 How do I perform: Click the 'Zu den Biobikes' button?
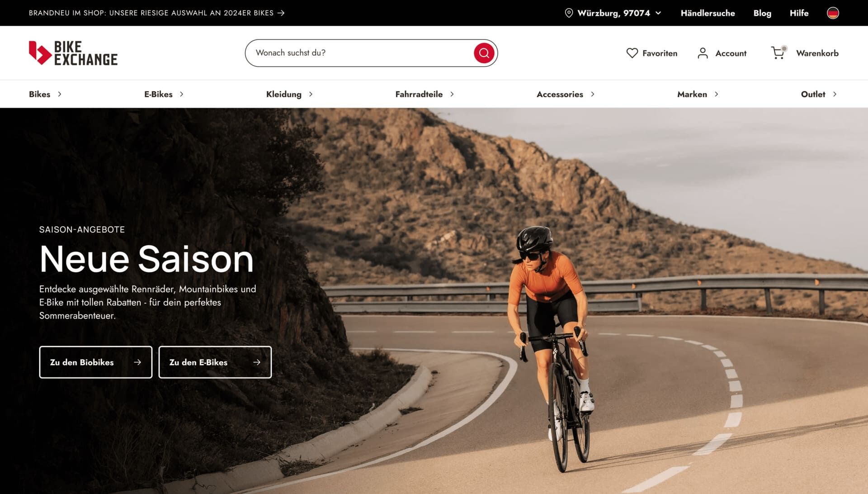96,362
